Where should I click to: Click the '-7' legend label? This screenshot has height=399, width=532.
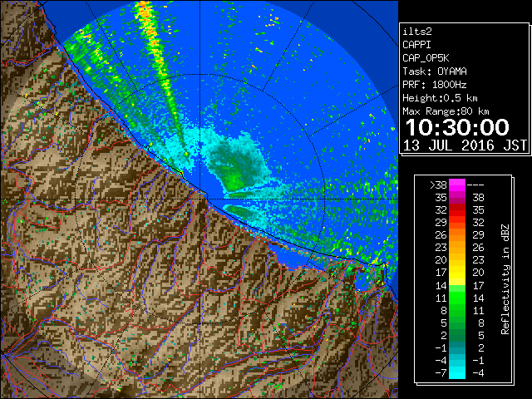441,373
